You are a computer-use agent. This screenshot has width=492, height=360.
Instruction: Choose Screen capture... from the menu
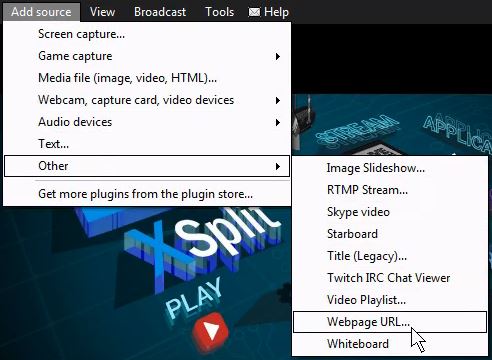click(x=147, y=34)
